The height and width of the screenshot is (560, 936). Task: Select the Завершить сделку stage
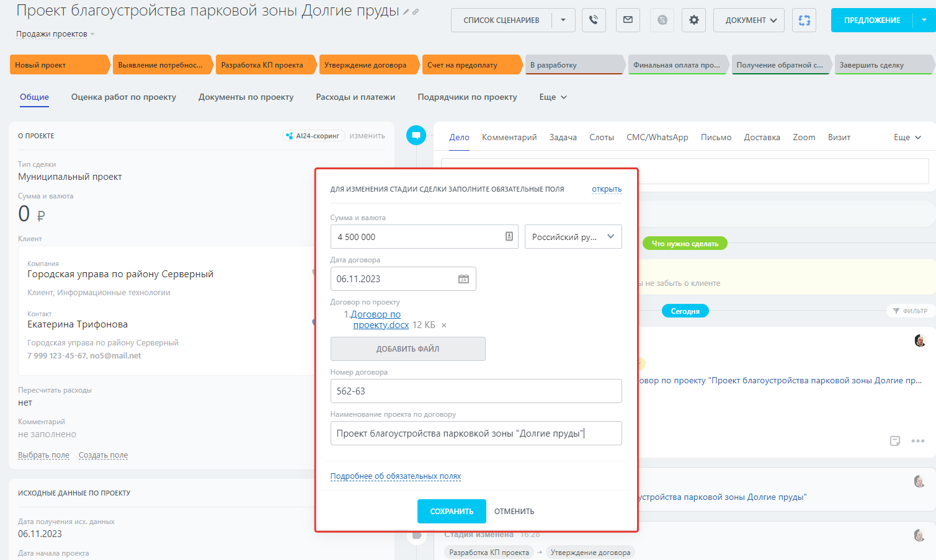tap(884, 64)
